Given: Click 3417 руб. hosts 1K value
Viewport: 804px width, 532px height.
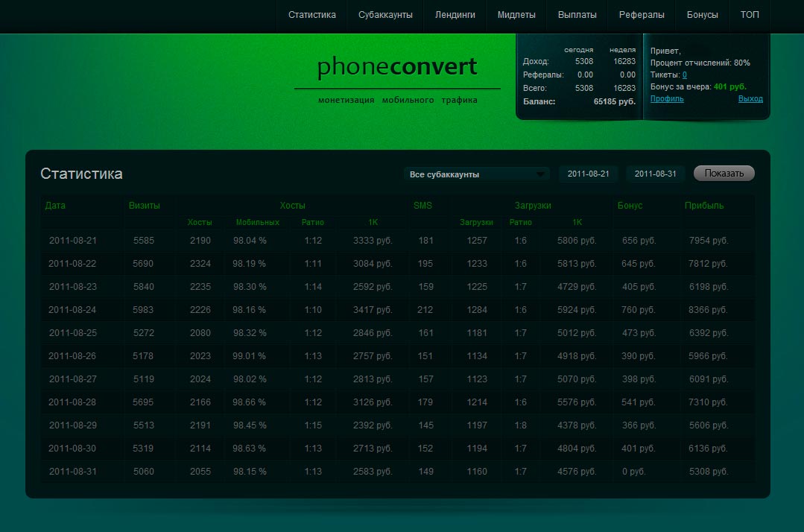Looking at the screenshot, I should tap(373, 309).
